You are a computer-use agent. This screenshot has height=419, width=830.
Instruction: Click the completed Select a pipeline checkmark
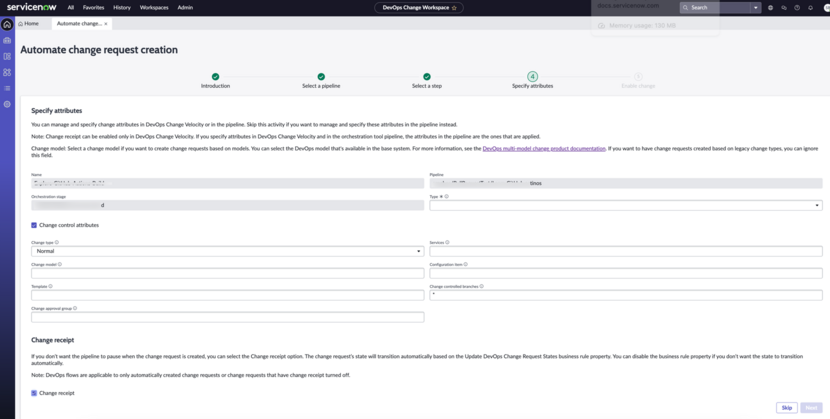coord(321,77)
